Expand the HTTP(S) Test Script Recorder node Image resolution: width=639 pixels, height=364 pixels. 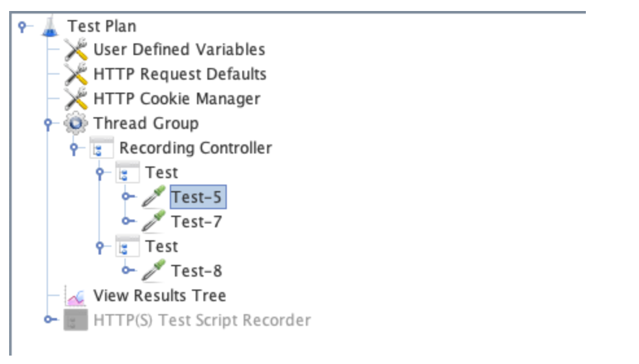click(48, 319)
